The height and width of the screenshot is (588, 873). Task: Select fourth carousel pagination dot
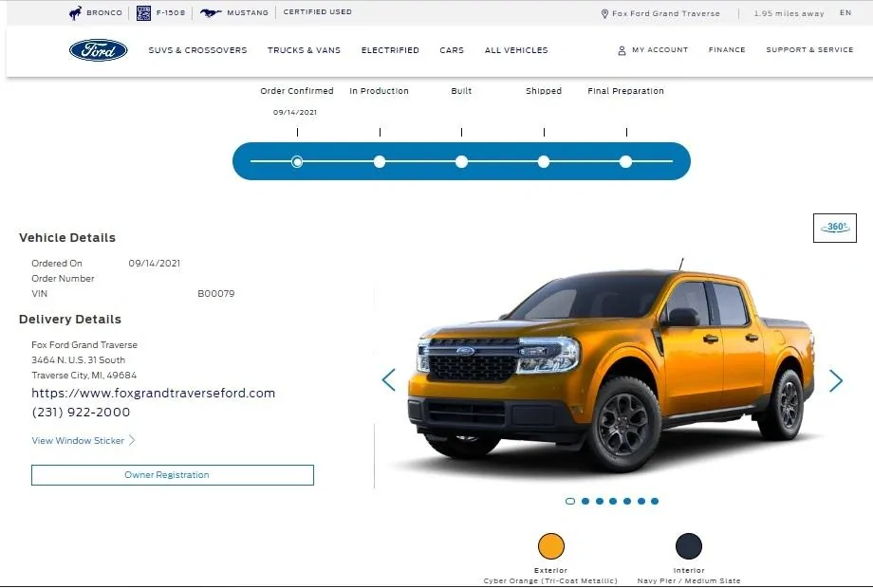(613, 501)
